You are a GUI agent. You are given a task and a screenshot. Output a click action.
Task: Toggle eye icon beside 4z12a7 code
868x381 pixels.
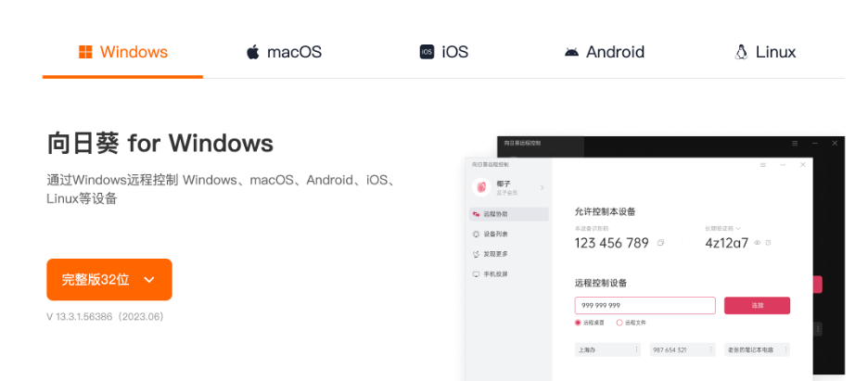coord(758,243)
